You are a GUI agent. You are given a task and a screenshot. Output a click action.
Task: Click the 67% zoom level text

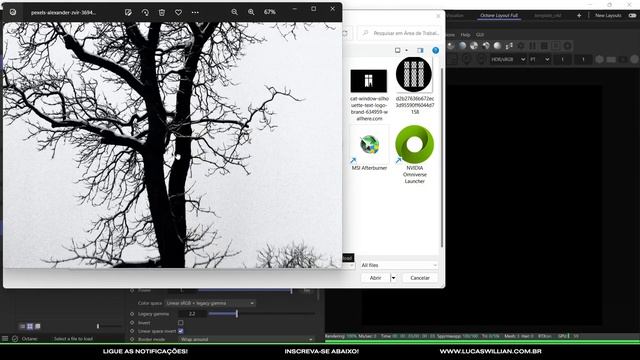point(269,12)
